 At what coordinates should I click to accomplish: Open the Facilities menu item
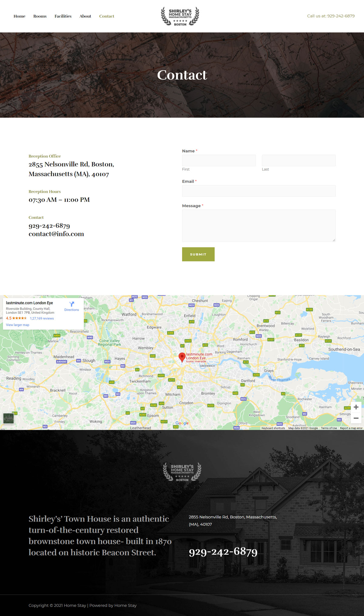[63, 16]
